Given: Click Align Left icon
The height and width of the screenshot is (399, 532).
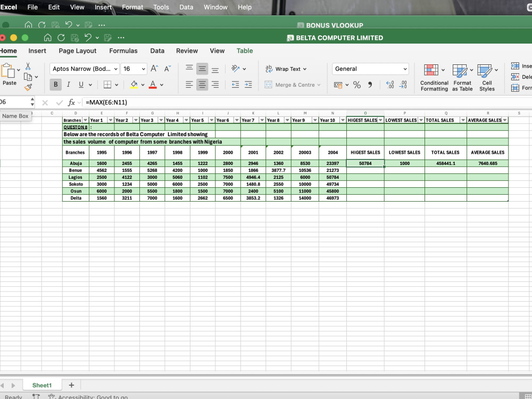Looking at the screenshot, I should pos(189,85).
